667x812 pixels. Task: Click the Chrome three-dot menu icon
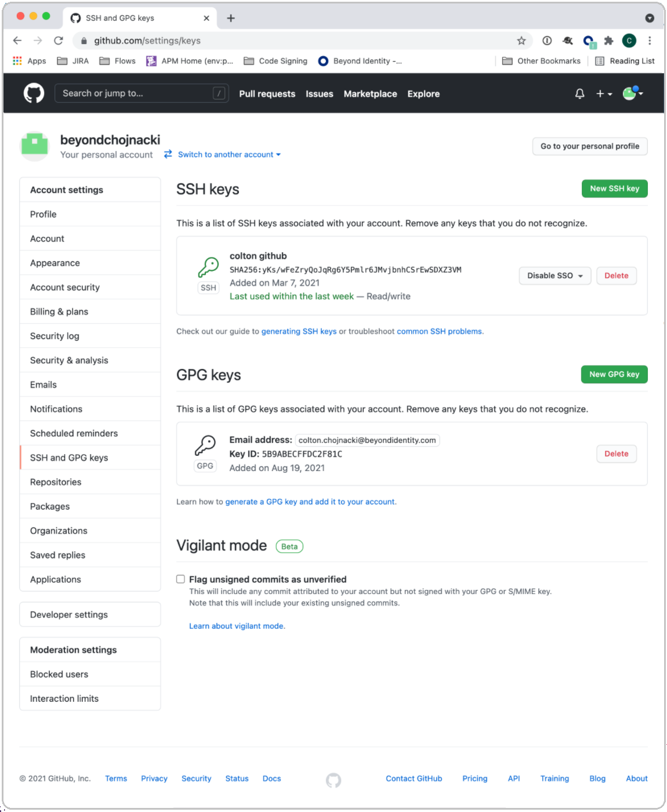[x=650, y=41]
